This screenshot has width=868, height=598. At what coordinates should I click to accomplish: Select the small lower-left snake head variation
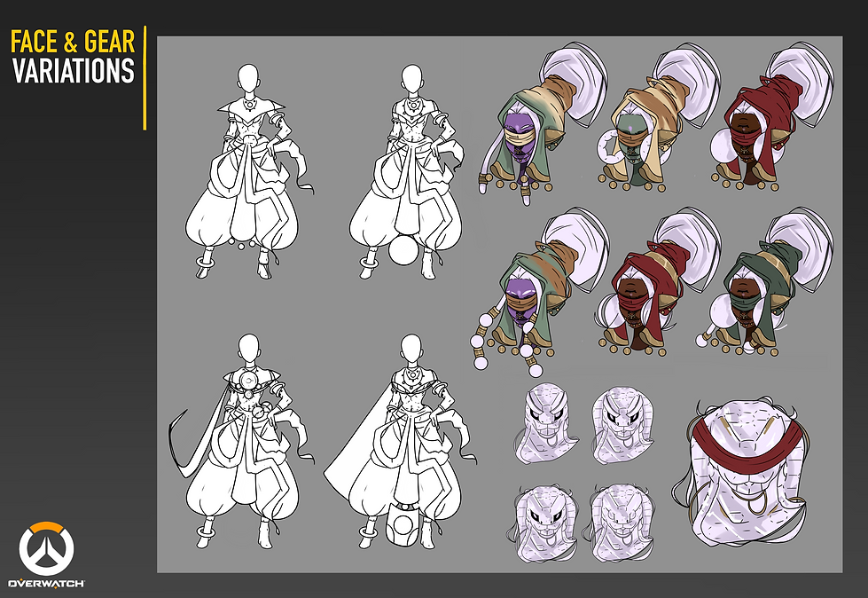543,523
